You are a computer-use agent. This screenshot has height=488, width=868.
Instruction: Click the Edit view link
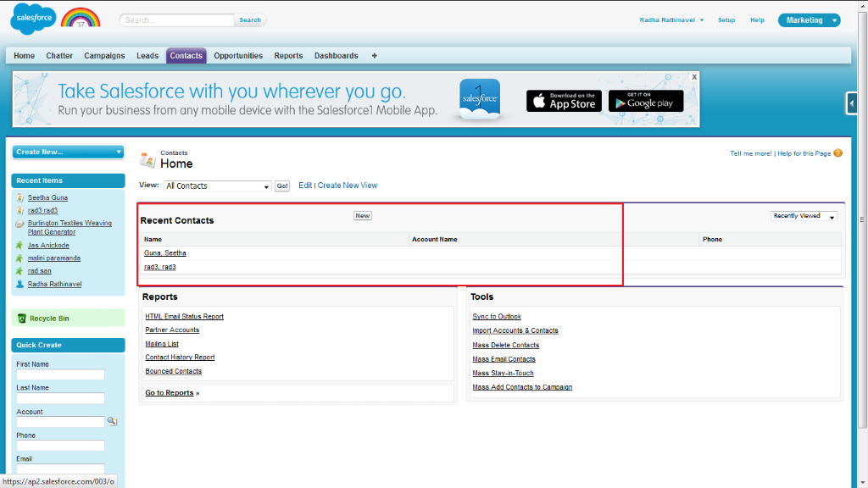(x=305, y=186)
